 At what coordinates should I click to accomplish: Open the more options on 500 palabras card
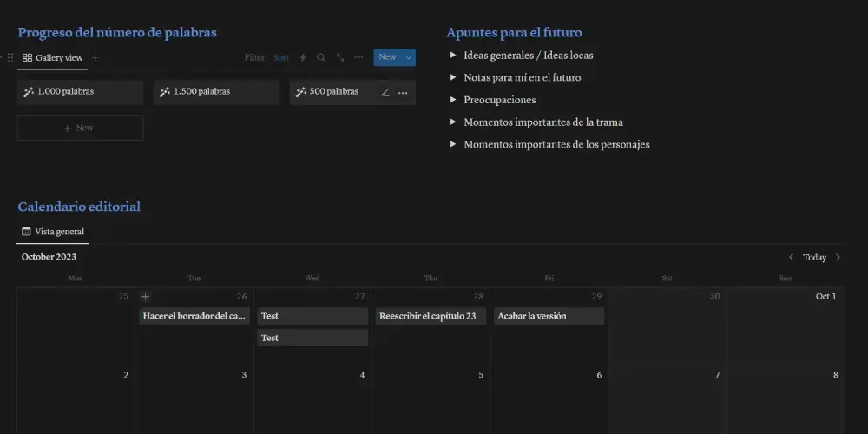[403, 93]
